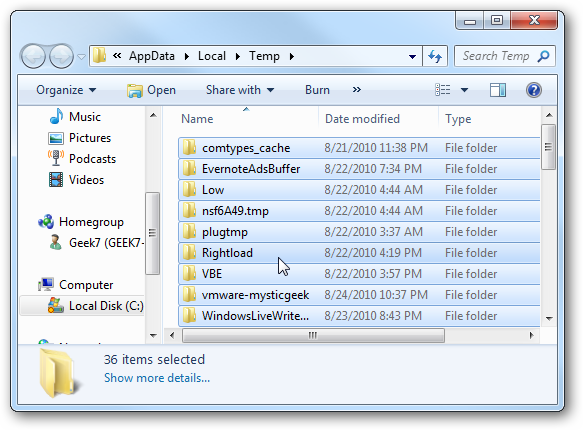Click the change view icon
Viewport: 583px width, 430px height.
(442, 90)
